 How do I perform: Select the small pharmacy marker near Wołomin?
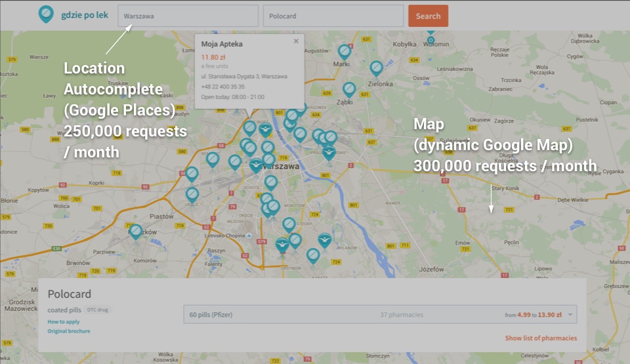(x=430, y=40)
